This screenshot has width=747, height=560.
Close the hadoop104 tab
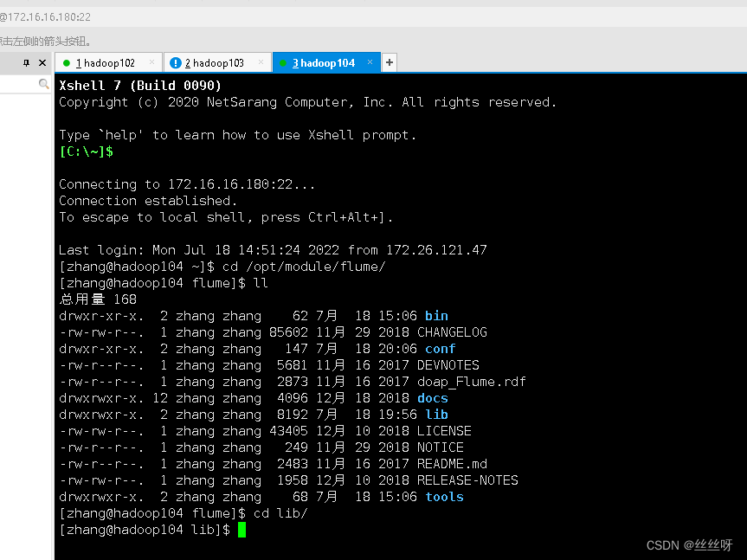pyautogui.click(x=370, y=62)
